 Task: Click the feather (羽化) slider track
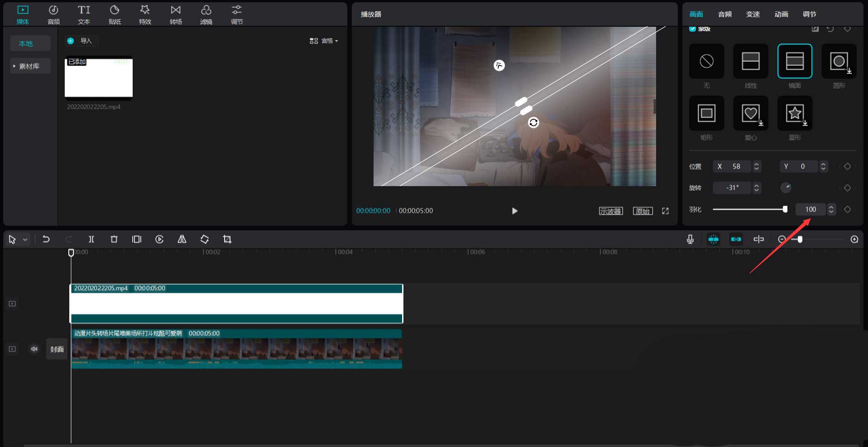coord(748,209)
